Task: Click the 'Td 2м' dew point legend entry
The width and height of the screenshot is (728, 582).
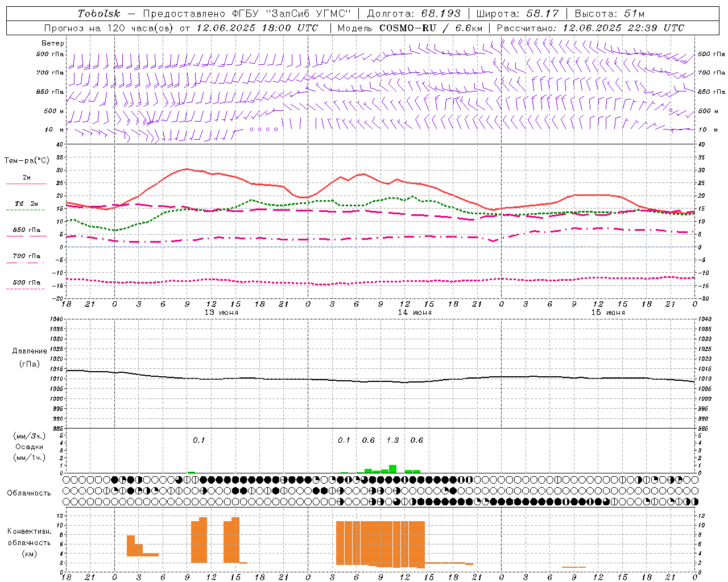Action: click(27, 203)
